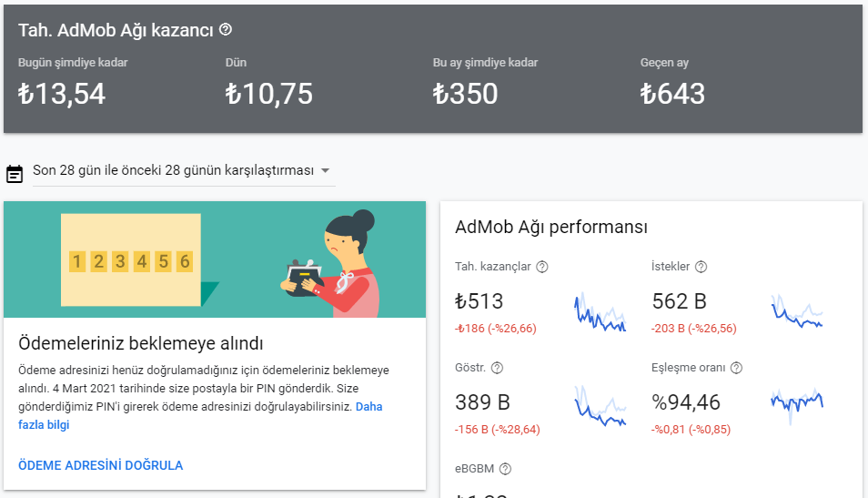Click the impressions change -156 B (-%28,64)
This screenshot has width=868, height=498.
497,430
